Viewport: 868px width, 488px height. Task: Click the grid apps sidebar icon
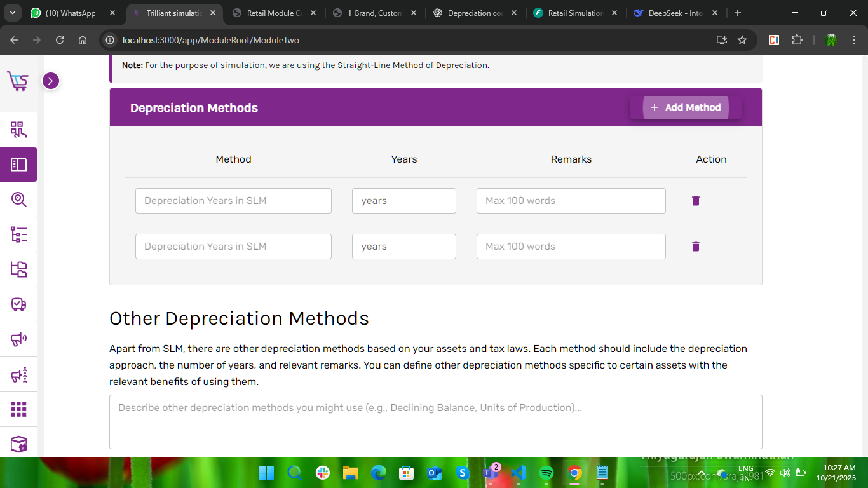[x=18, y=409]
